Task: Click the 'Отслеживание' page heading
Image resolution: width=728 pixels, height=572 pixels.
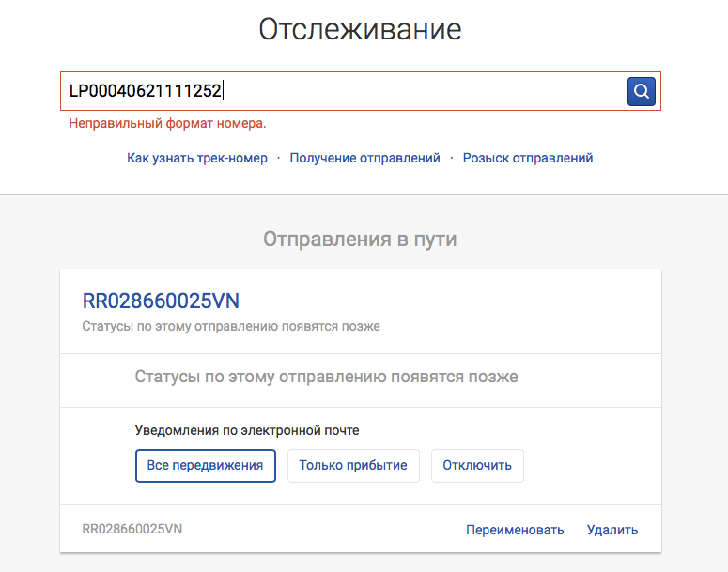Action: tap(361, 29)
